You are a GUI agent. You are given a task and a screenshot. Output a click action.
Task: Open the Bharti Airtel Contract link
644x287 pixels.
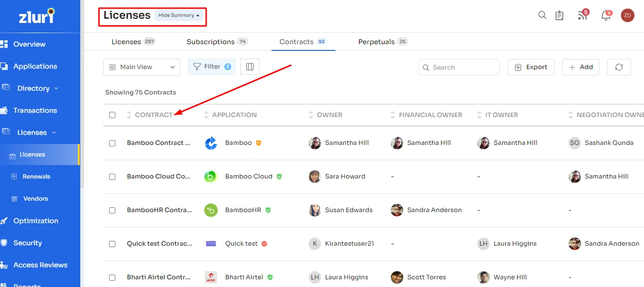[x=160, y=277]
